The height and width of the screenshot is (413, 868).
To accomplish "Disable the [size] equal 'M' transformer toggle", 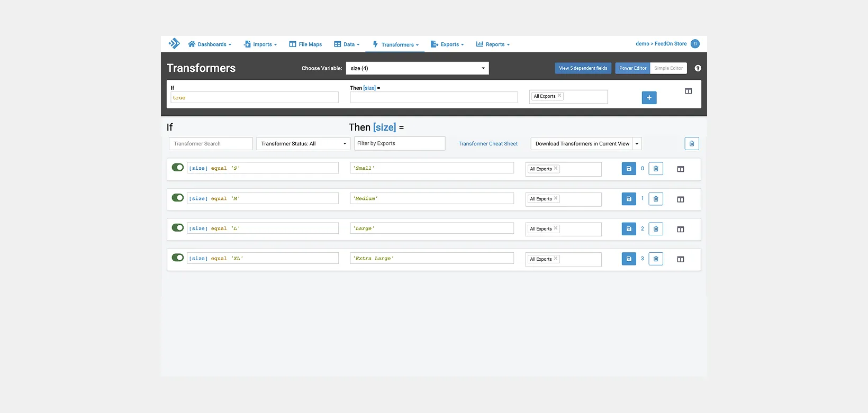I will click(x=178, y=198).
